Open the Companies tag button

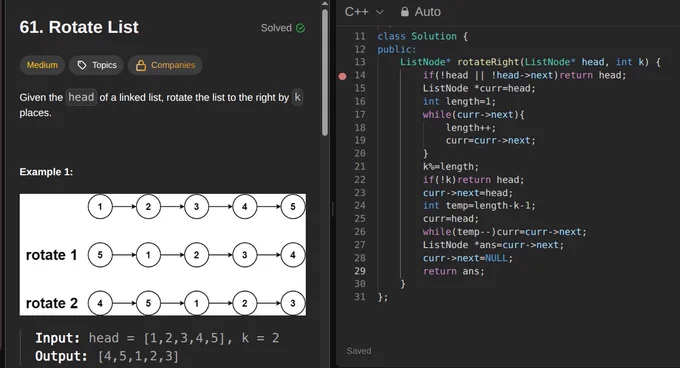point(165,65)
